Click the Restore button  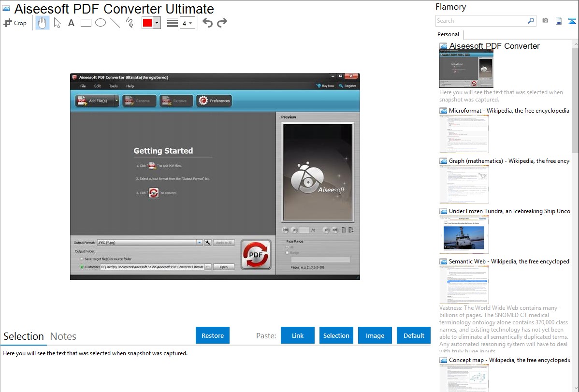click(x=213, y=335)
